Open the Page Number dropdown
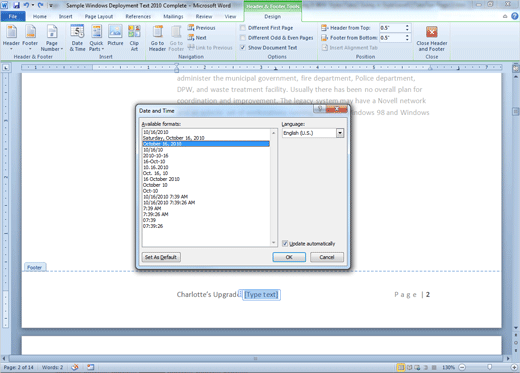 coord(52,38)
